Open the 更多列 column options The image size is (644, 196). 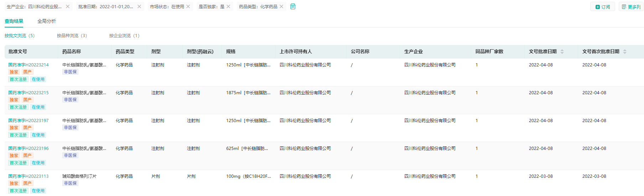coord(631,7)
